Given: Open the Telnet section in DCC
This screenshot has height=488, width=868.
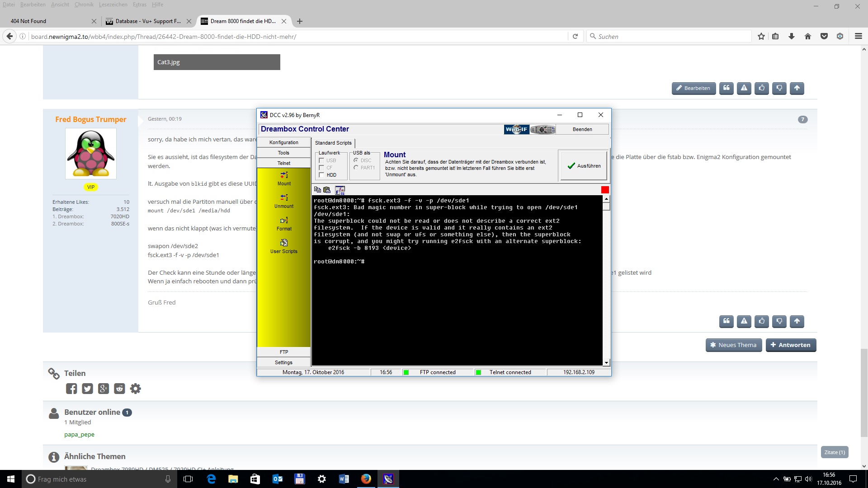Looking at the screenshot, I should (x=284, y=163).
